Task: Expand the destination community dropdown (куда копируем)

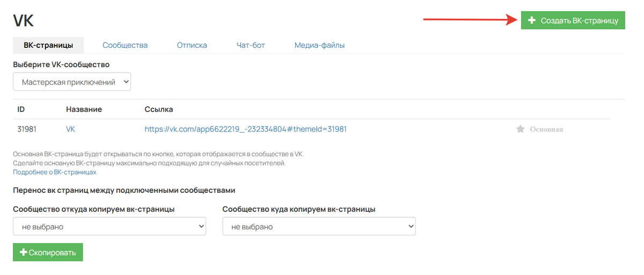Action: coord(319,227)
